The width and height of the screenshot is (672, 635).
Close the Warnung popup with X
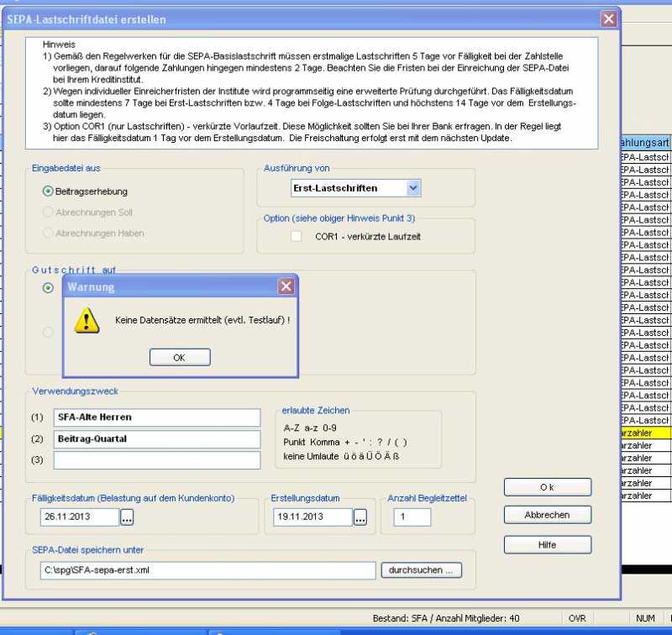coord(286,286)
